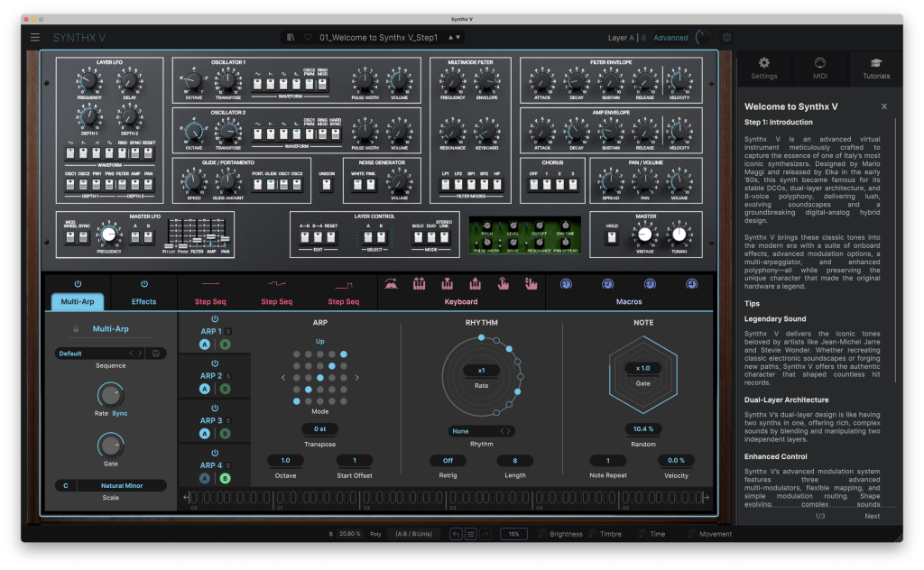
Task: Switch to the Multi-Arp tab
Action: click(78, 301)
